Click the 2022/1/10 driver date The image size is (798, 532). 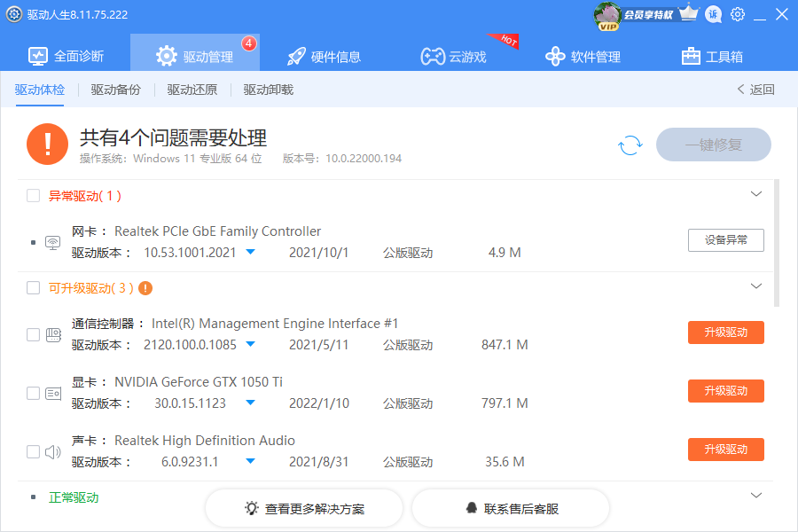pos(319,403)
